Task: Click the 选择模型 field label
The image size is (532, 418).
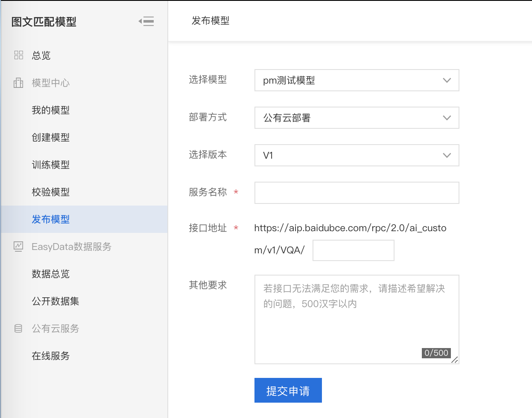Action: (x=208, y=79)
